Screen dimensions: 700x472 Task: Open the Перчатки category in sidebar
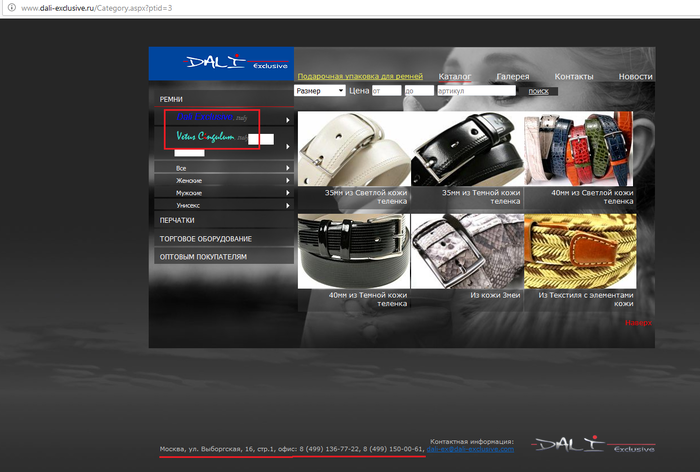click(177, 220)
